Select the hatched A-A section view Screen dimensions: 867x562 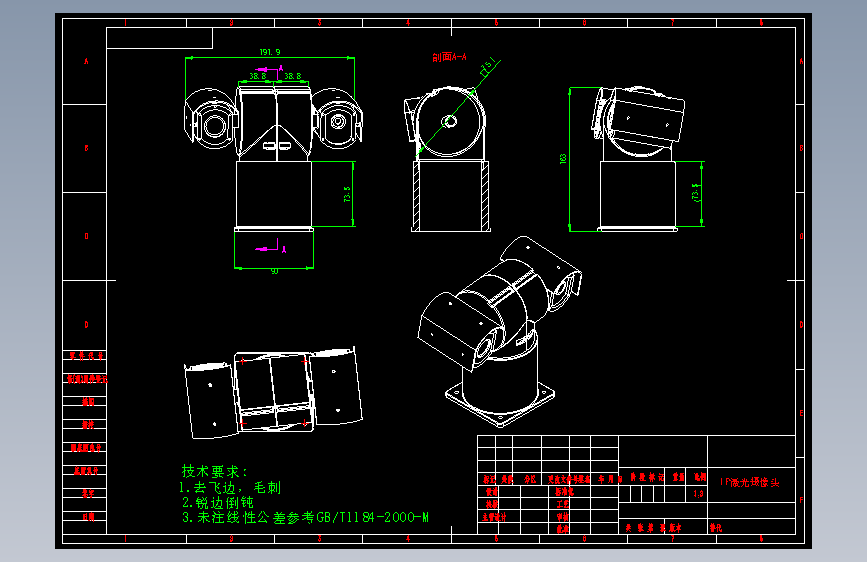click(449, 159)
